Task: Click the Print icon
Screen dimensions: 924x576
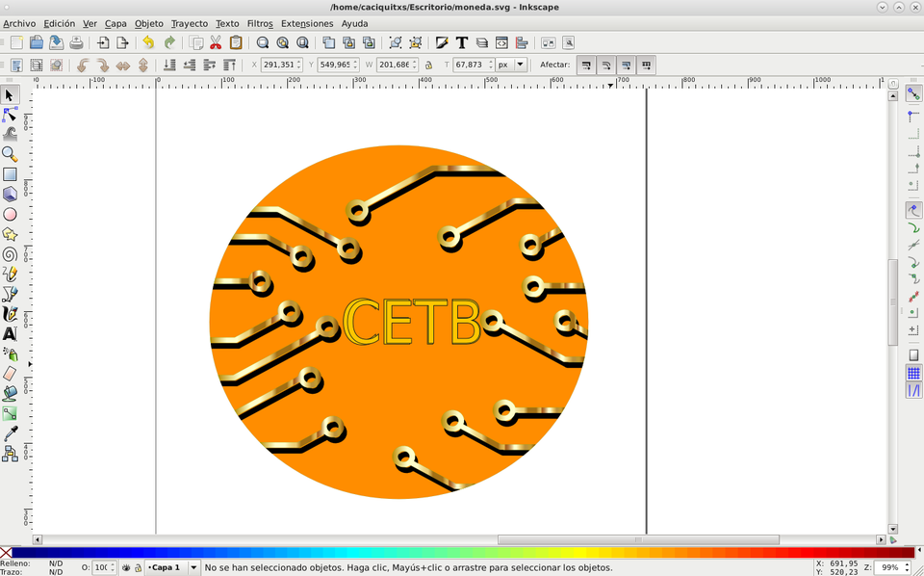Action: click(x=77, y=42)
